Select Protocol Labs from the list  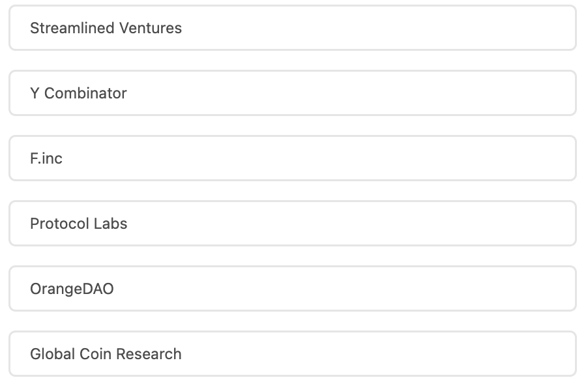[x=293, y=224]
